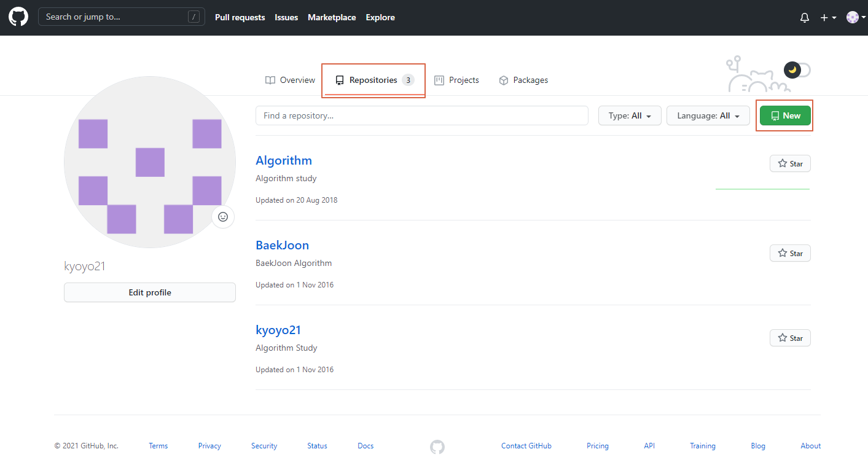
Task: Open Privacy link in the footer
Action: pyautogui.click(x=209, y=446)
